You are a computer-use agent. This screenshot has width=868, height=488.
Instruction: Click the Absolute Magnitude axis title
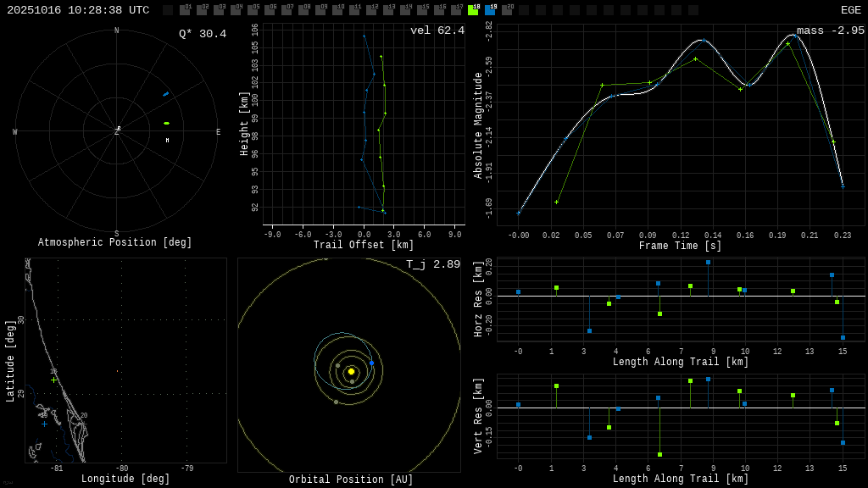[x=478, y=125]
